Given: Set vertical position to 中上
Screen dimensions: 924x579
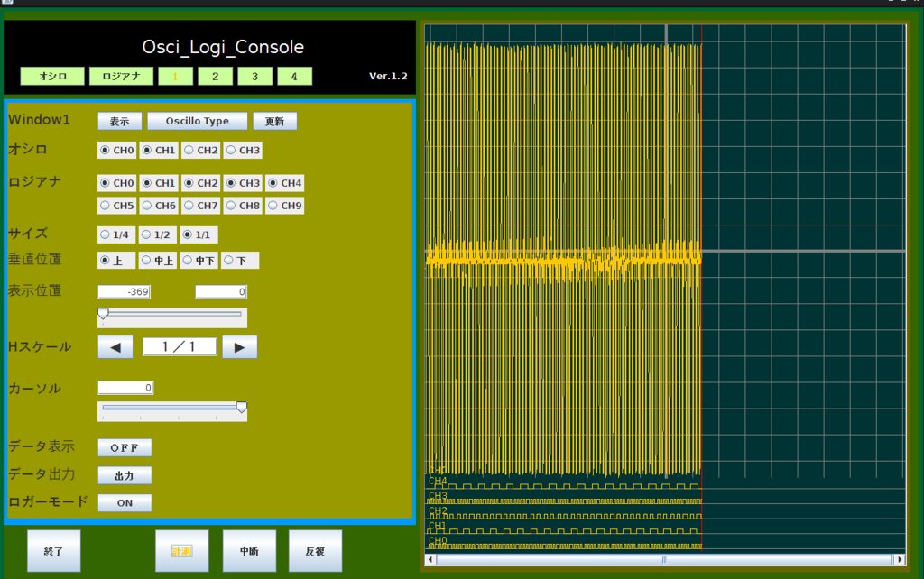Looking at the screenshot, I should point(157,261).
